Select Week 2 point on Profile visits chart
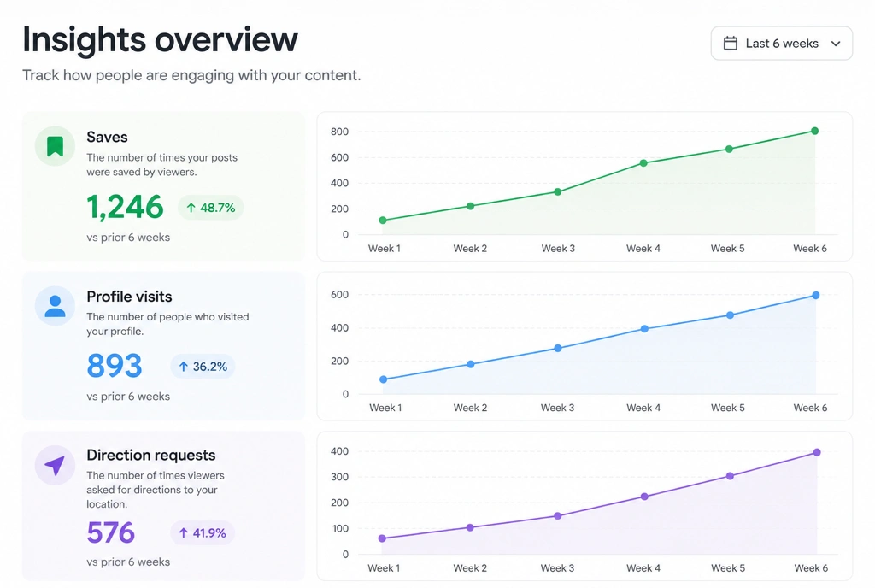 [471, 364]
